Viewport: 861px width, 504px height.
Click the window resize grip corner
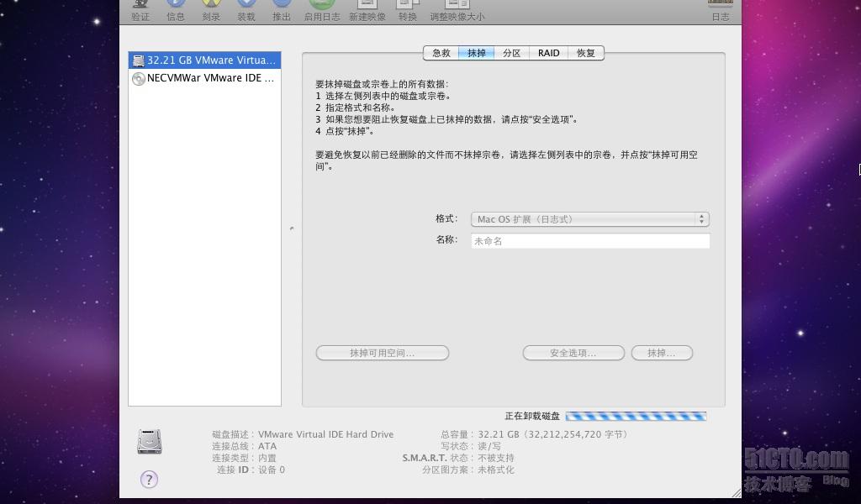(x=736, y=492)
